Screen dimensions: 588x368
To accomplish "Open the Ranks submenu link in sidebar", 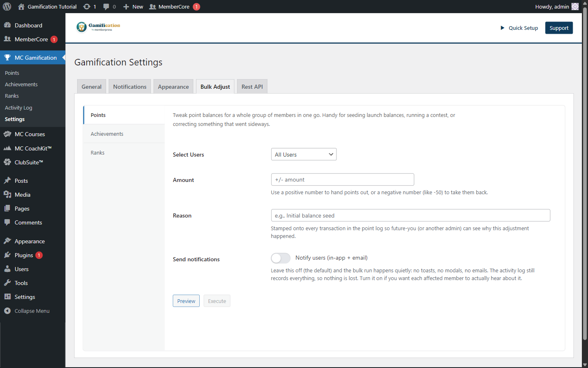I will 12,96.
